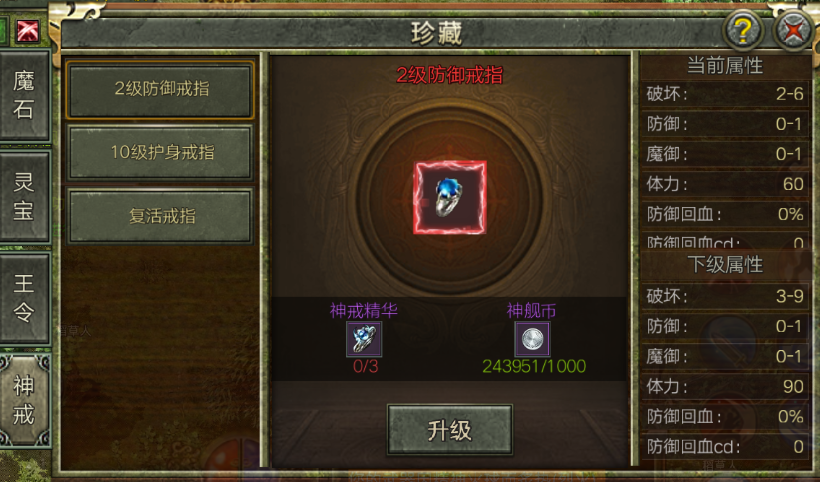Choose 10级护身戒指 from the ring list
Image resolution: width=820 pixels, height=482 pixels.
(161, 153)
